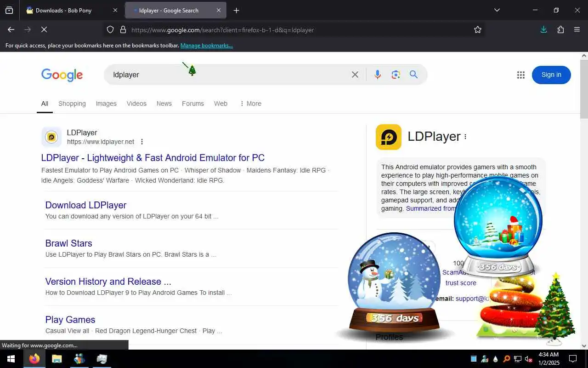Click LDPlayer site favicon in result

51,137
